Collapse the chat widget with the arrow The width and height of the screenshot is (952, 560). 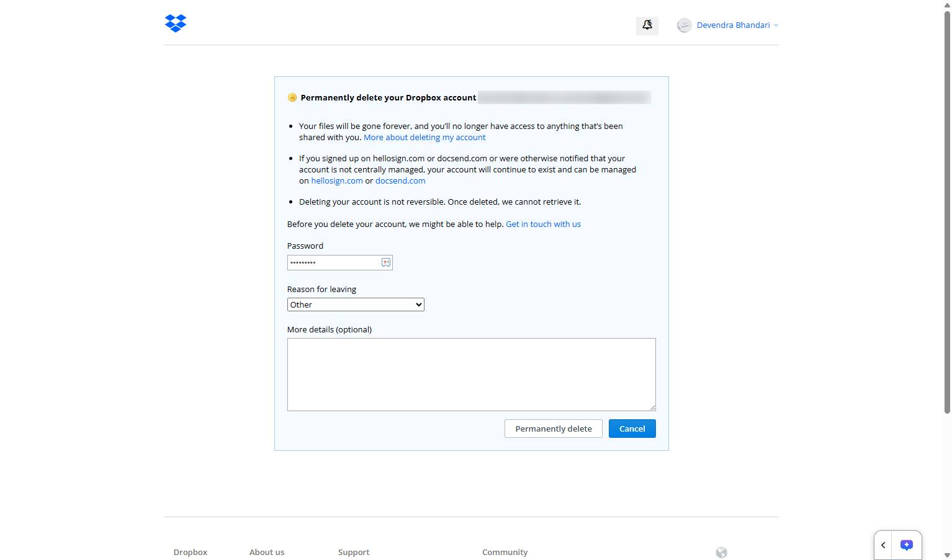click(x=883, y=545)
